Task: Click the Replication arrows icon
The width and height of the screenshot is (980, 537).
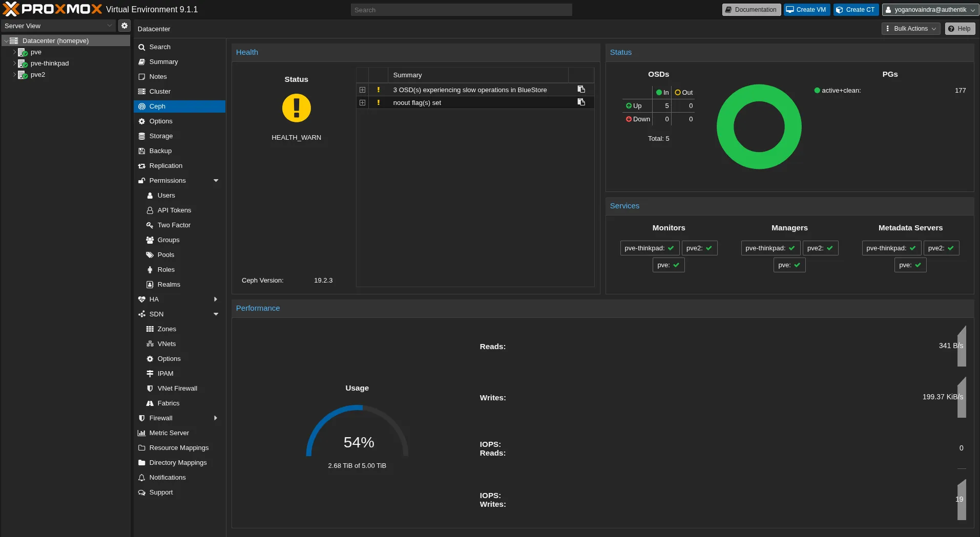Action: point(142,166)
